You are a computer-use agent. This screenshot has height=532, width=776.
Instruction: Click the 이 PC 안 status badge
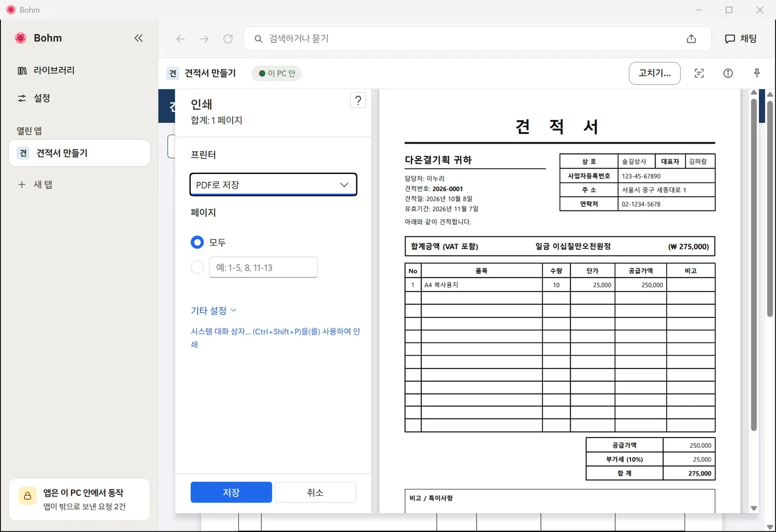(276, 73)
